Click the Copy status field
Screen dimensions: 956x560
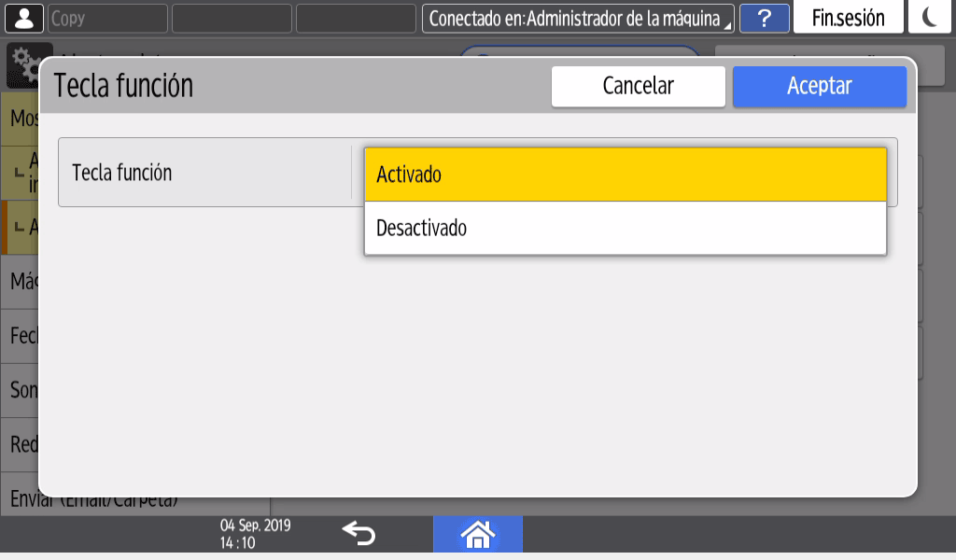tap(106, 18)
